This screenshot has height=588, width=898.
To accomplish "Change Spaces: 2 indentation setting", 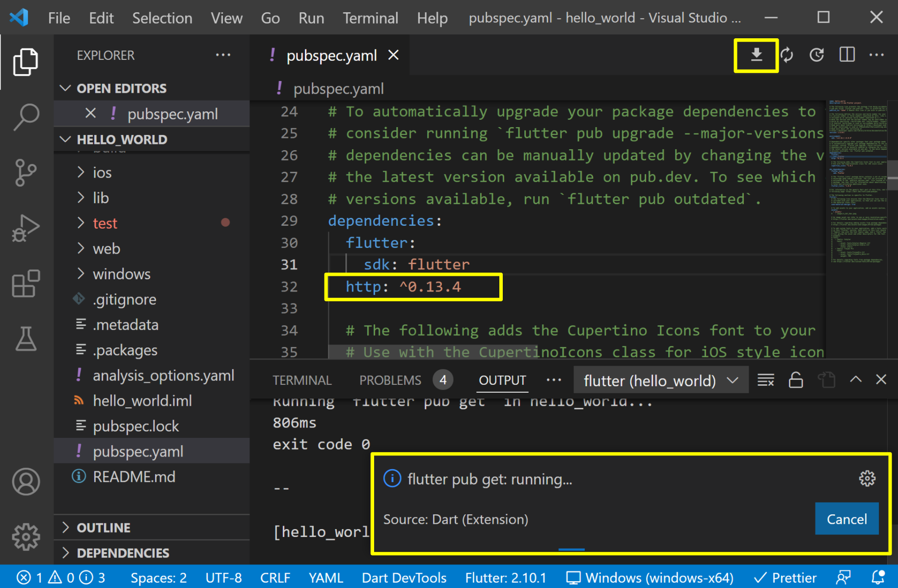I will click(159, 577).
